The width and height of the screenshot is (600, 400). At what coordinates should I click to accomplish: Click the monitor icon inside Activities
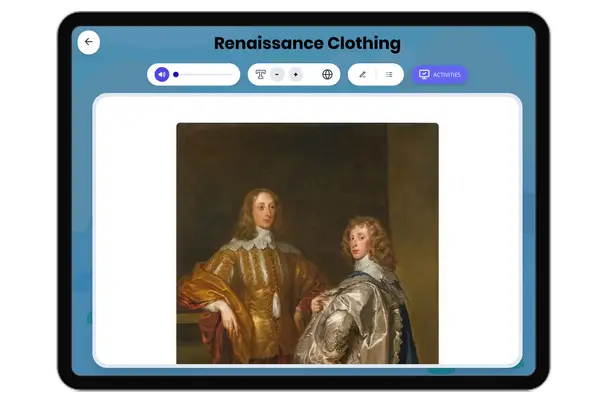(x=424, y=74)
